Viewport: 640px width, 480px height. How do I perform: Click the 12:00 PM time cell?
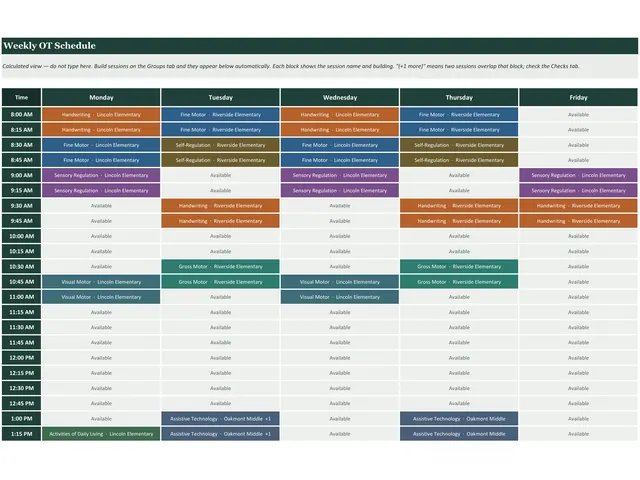pos(21,358)
